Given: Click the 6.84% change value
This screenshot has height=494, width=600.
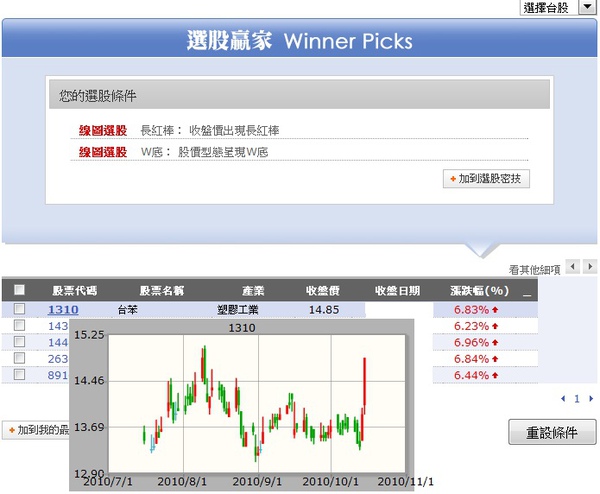Looking at the screenshot, I should pos(471,359).
